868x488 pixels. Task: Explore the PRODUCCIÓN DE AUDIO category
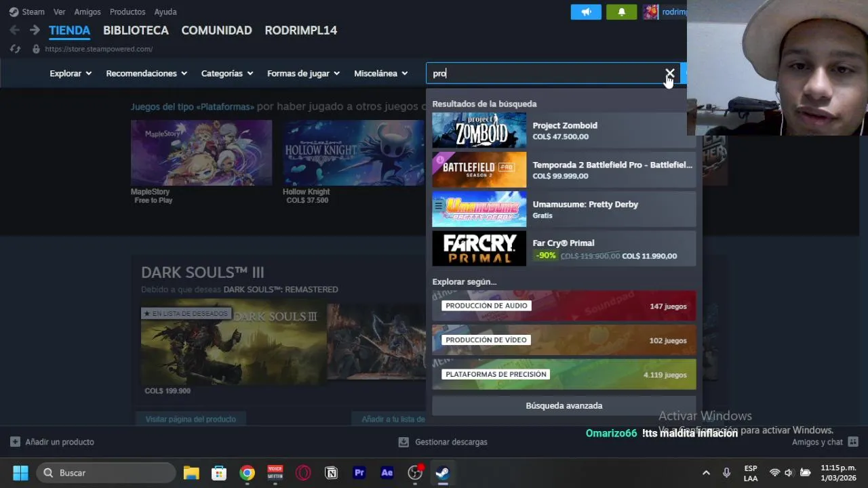(x=564, y=306)
